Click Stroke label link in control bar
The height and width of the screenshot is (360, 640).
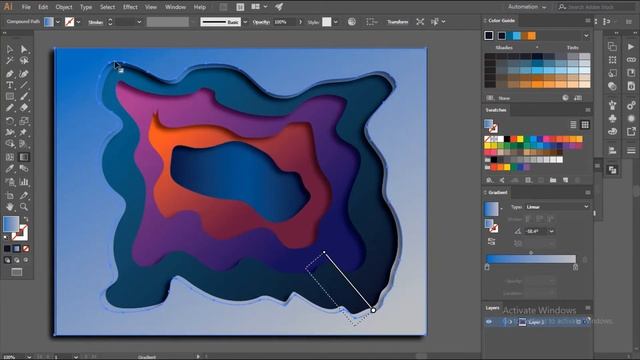pos(96,22)
